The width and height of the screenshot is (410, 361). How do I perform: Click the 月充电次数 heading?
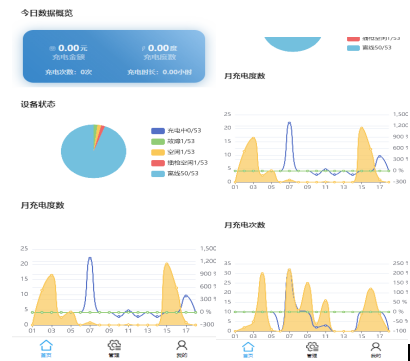(x=245, y=225)
